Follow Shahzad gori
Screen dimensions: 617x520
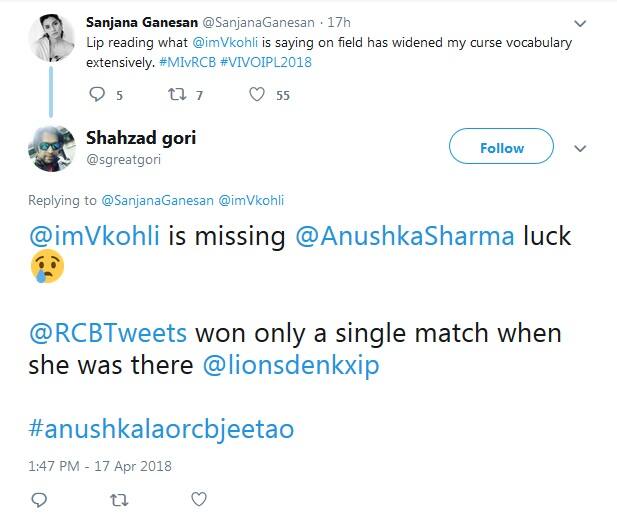click(x=501, y=148)
